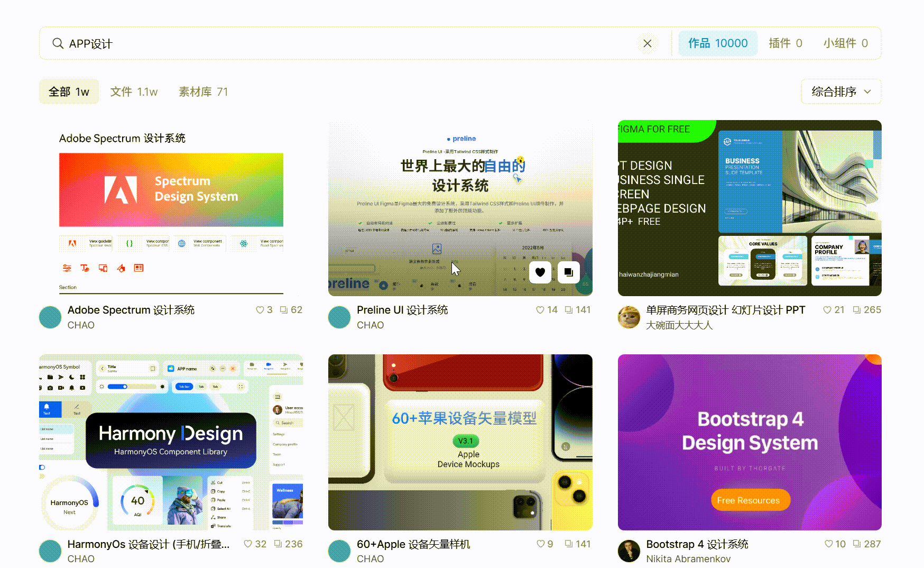Click the HarmonyOs 设备设计 title link

[x=149, y=544]
